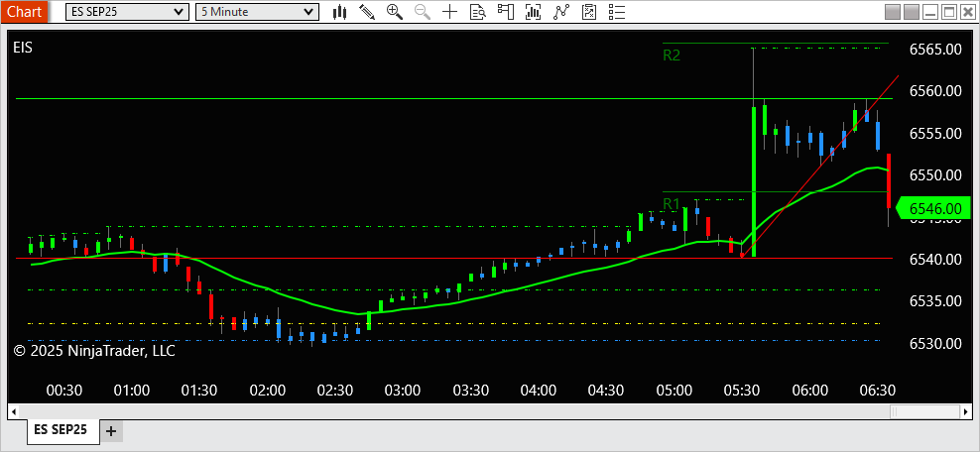Click the 6540.00 price axis label

tap(935, 259)
